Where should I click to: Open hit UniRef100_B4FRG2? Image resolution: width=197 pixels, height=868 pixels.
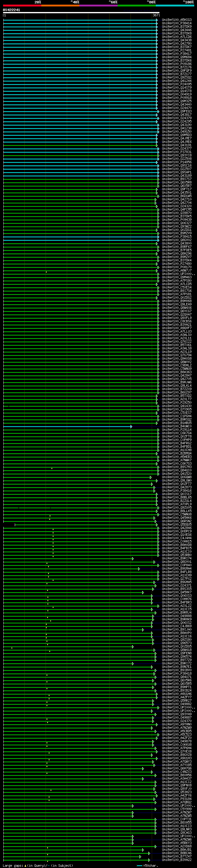(177, 443)
